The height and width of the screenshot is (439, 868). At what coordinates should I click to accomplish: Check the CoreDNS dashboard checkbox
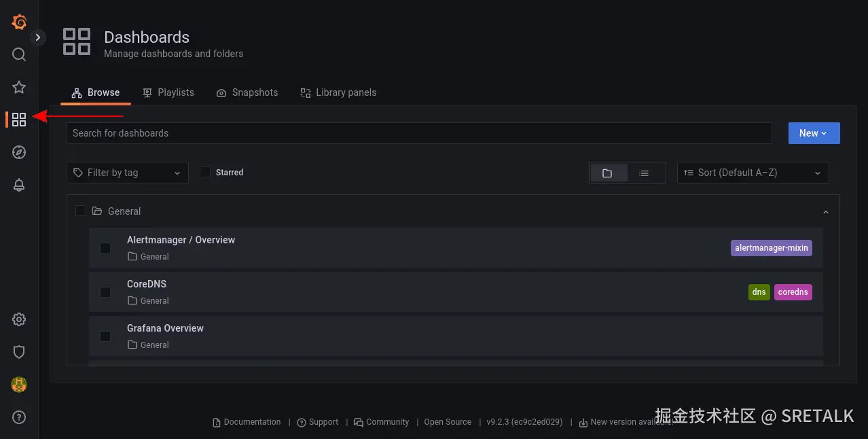(105, 292)
